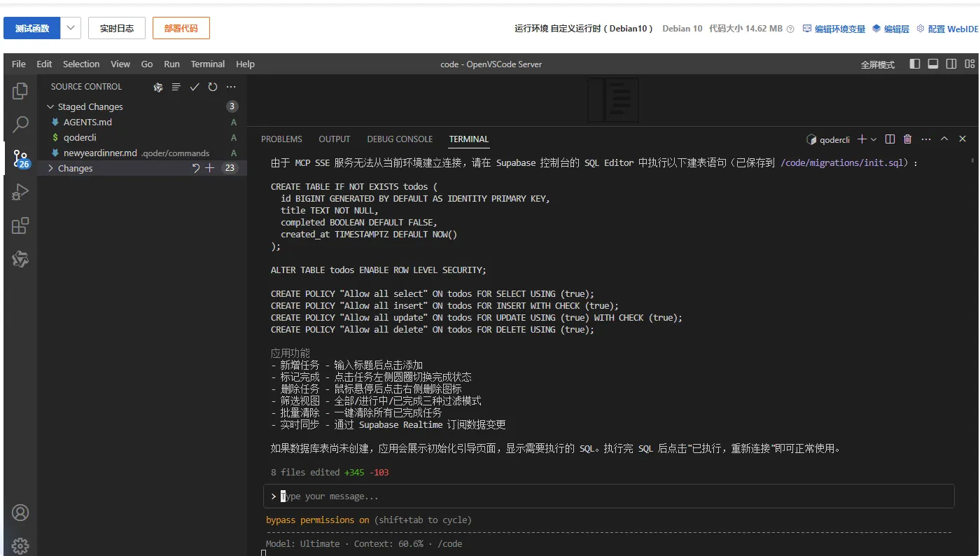Kill the qodercli terminal with the trash icon
The width and height of the screenshot is (980, 556).
pyautogui.click(x=907, y=139)
